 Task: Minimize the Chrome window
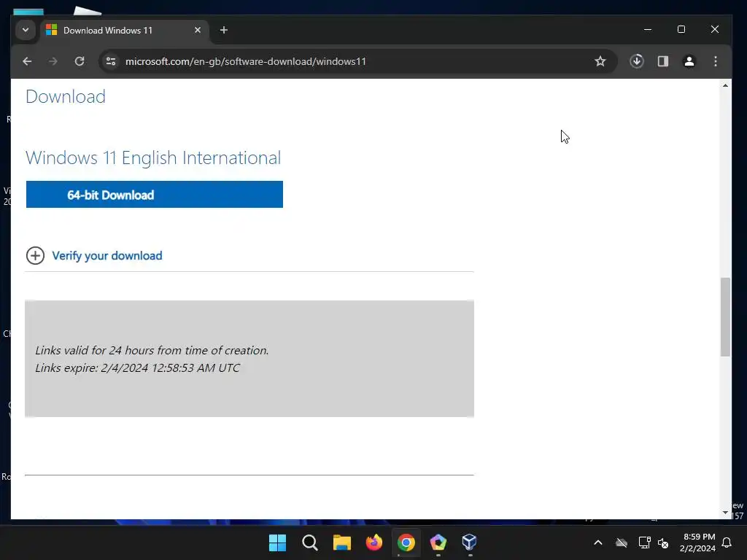point(648,29)
